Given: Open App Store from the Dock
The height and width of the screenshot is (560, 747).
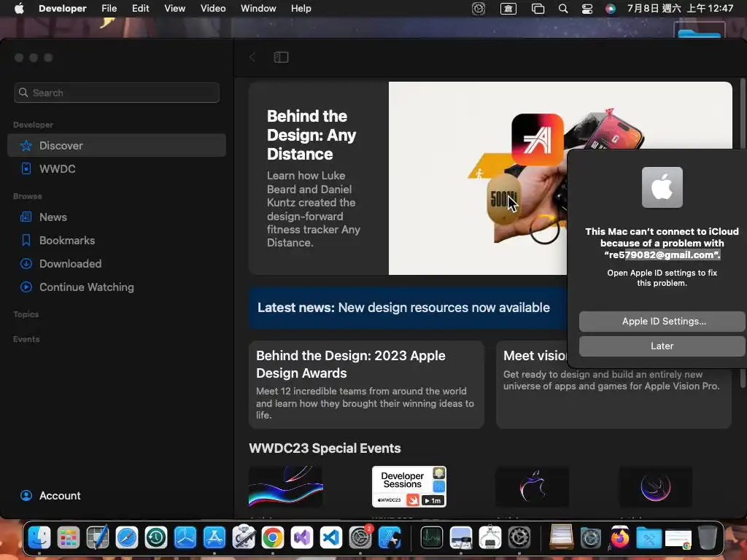Looking at the screenshot, I should click(x=214, y=538).
